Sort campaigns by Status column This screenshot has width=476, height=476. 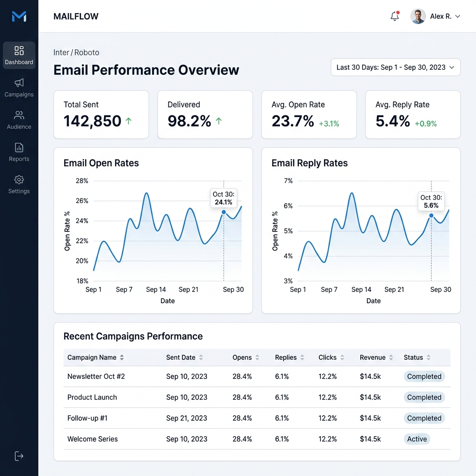coord(428,357)
